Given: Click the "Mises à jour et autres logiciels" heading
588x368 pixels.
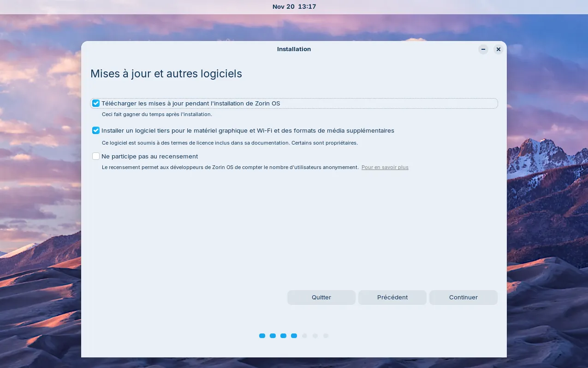Looking at the screenshot, I should coord(166,74).
